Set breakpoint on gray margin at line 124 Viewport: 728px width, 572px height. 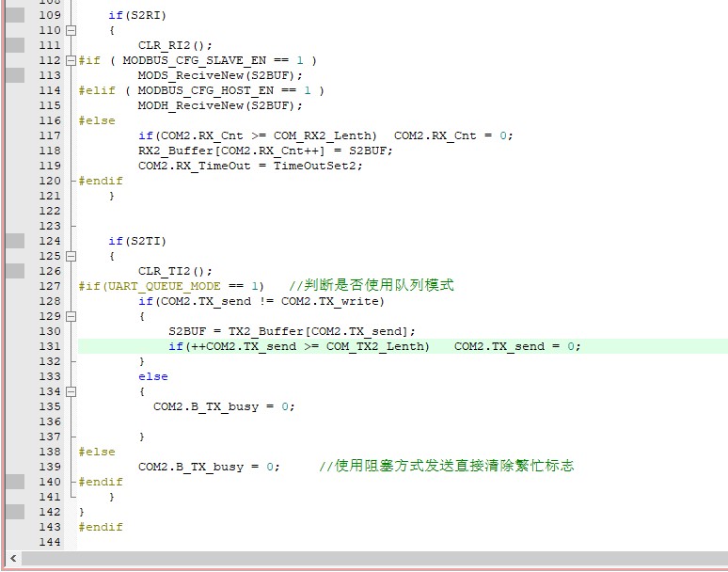click(15, 241)
